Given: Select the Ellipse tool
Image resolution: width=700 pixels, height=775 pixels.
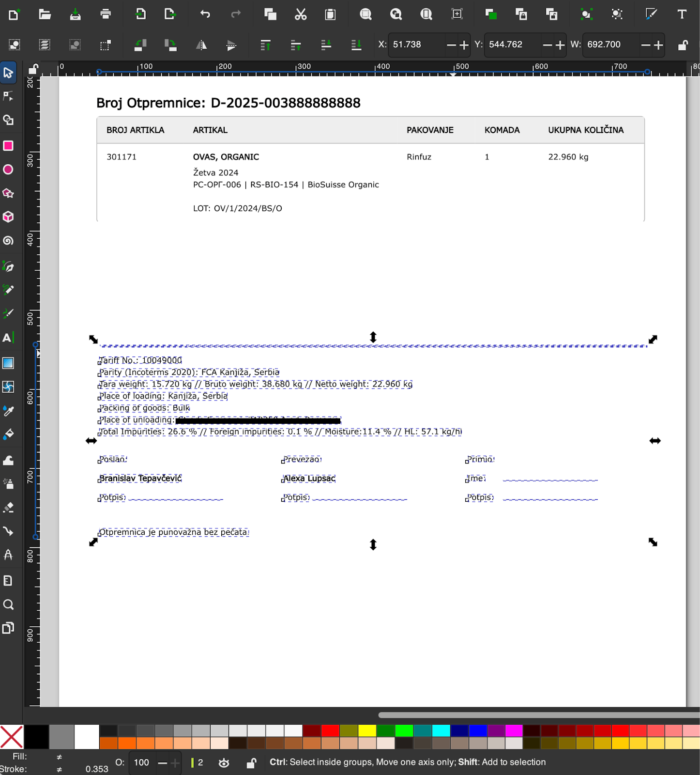Looking at the screenshot, I should click(x=8, y=170).
